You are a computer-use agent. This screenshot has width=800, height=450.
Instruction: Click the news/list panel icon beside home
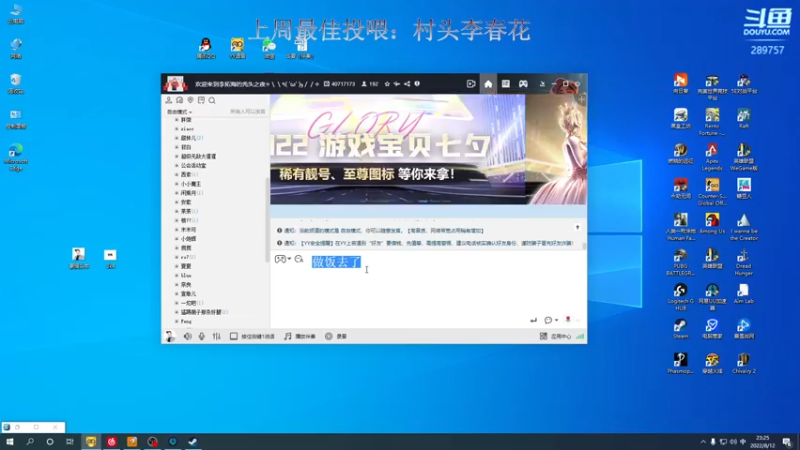click(x=505, y=84)
